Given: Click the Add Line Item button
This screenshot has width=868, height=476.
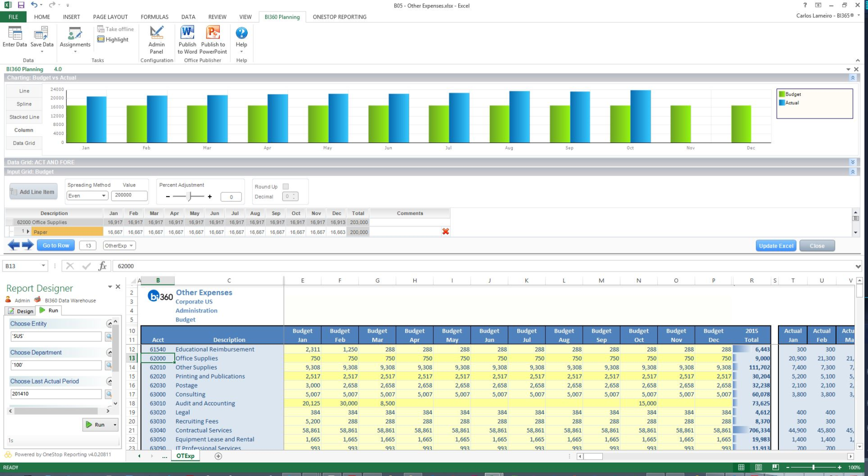Looking at the screenshot, I should [x=33, y=191].
